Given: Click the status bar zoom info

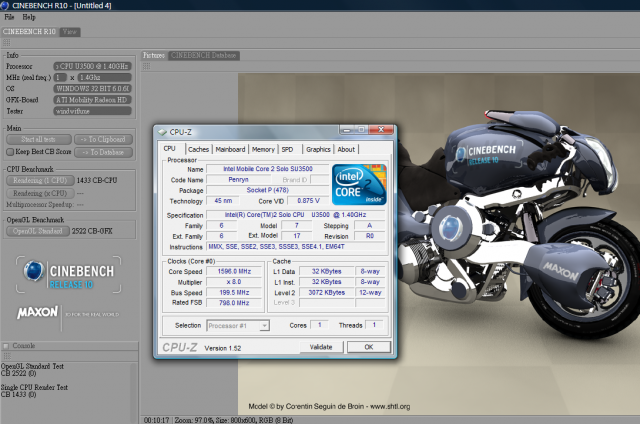Looking at the screenshot, I should pyautogui.click(x=233, y=420).
